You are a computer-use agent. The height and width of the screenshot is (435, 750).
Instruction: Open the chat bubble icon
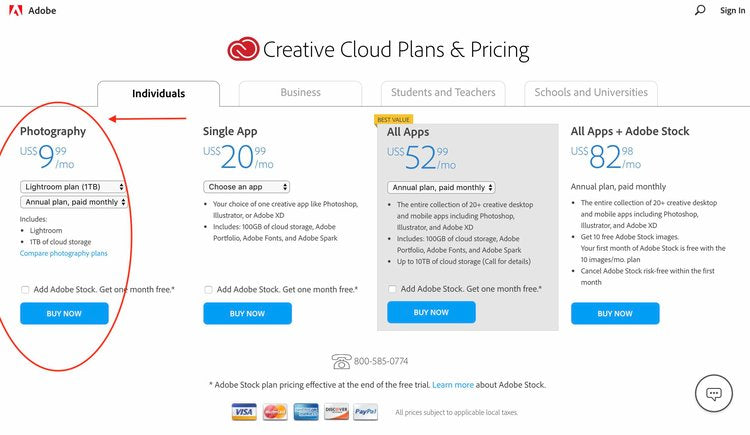(714, 393)
